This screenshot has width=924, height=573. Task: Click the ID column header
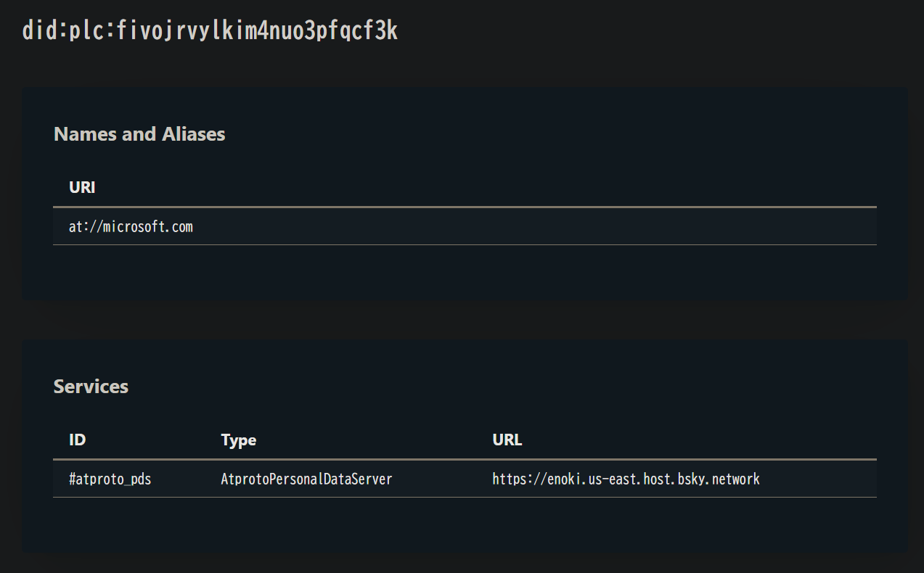pyautogui.click(x=77, y=440)
